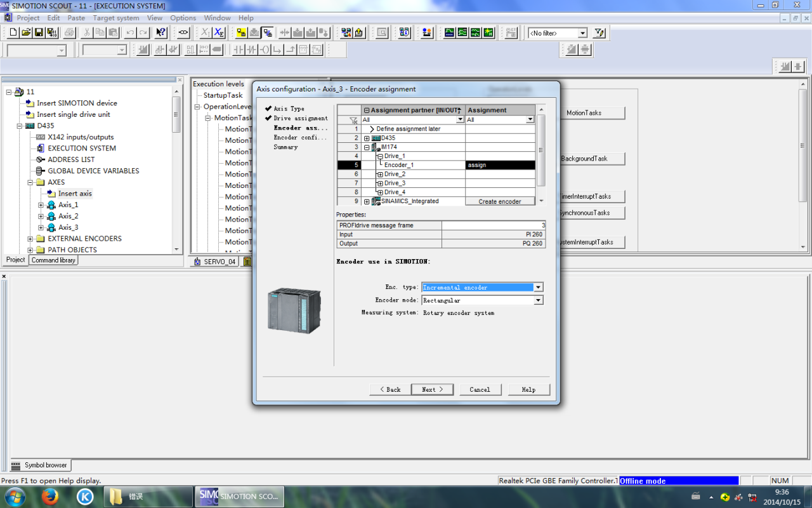The height and width of the screenshot is (508, 812).
Task: Select the SERVO_04 tab
Action: (x=214, y=262)
